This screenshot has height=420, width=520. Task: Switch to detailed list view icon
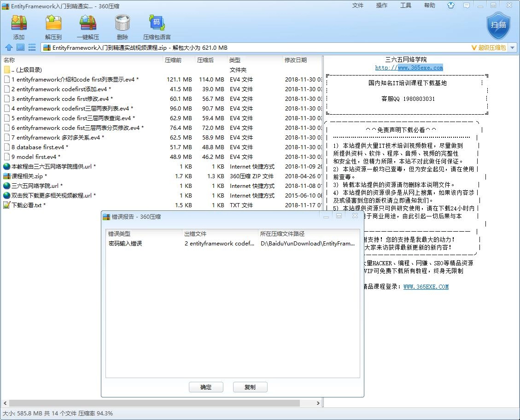(31, 47)
